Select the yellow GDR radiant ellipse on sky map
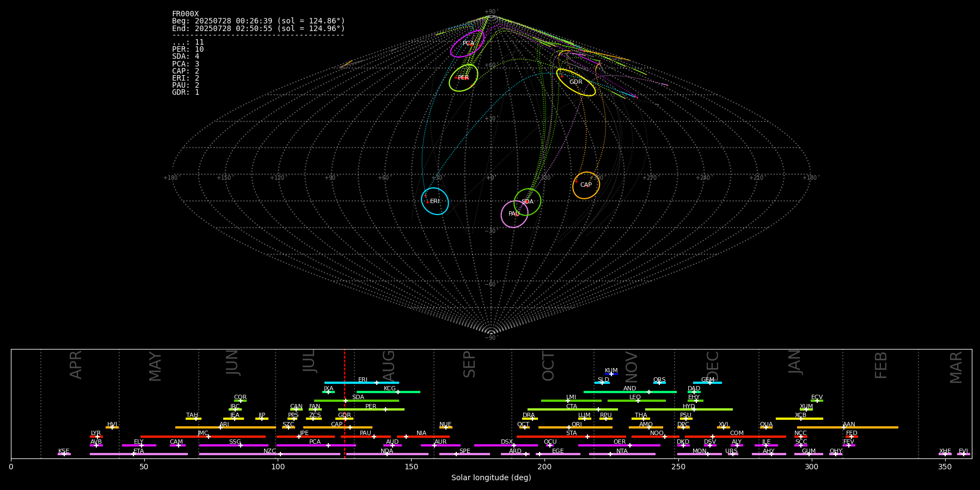The image size is (980, 490). pos(576,82)
